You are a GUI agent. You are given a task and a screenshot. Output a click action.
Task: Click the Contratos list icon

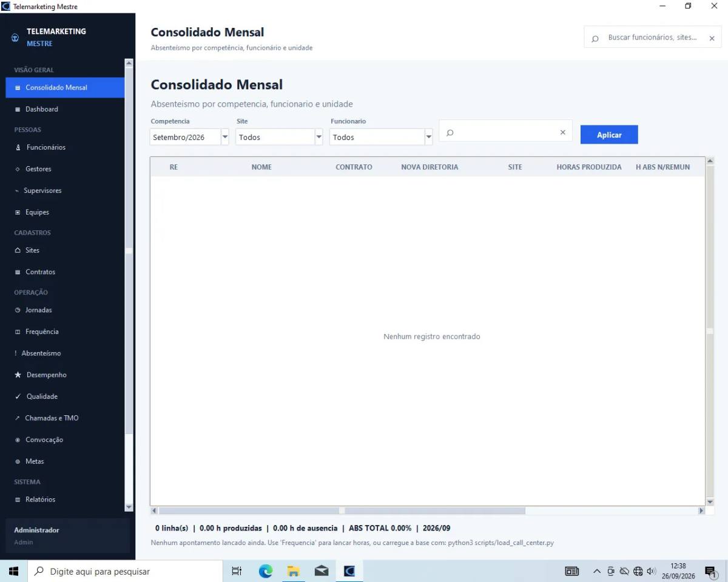point(18,272)
